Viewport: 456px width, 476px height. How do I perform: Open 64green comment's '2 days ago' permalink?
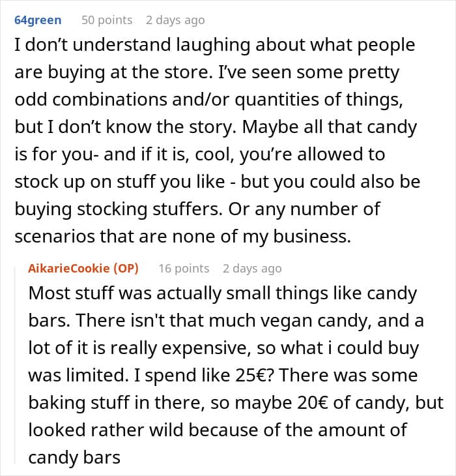175,20
